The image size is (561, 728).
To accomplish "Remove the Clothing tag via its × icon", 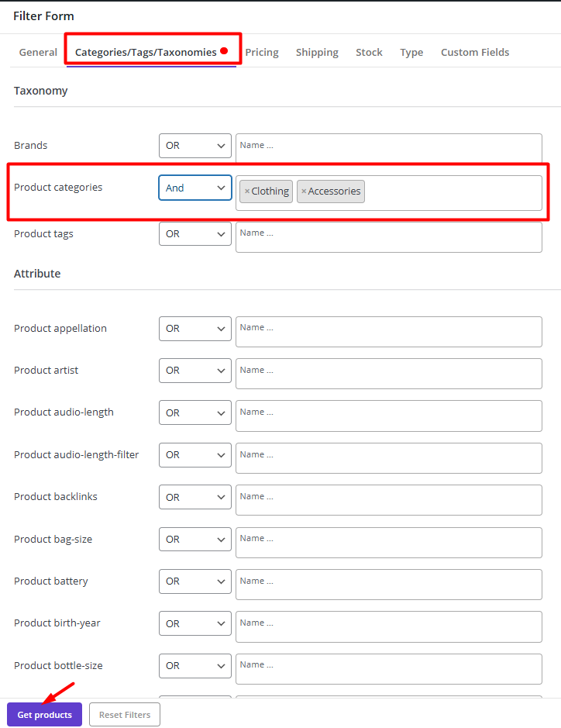I will pyautogui.click(x=246, y=191).
